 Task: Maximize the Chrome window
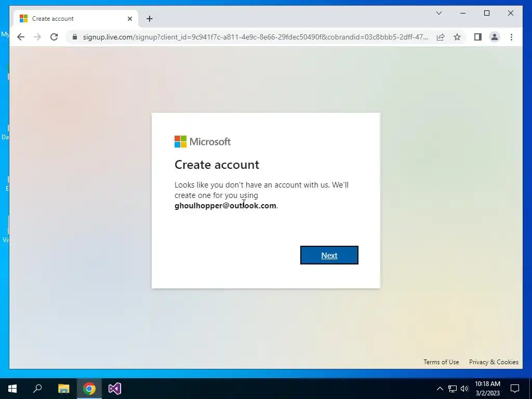(x=486, y=13)
